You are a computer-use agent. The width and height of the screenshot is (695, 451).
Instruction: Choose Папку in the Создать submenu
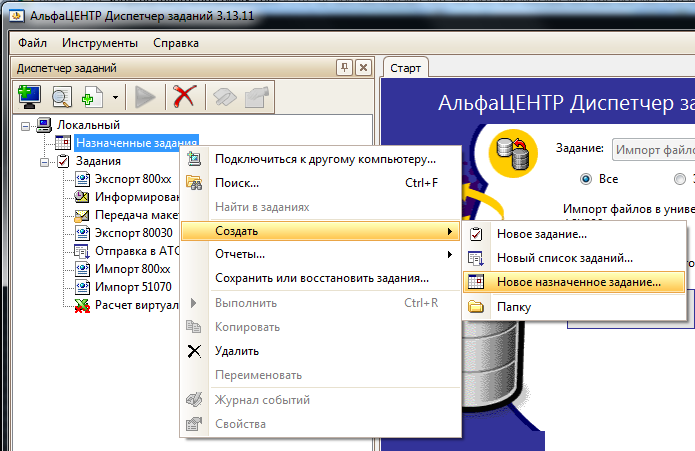574,307
